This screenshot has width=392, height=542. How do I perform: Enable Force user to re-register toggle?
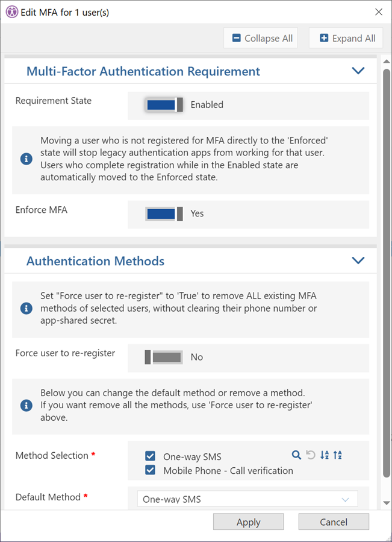pos(164,357)
